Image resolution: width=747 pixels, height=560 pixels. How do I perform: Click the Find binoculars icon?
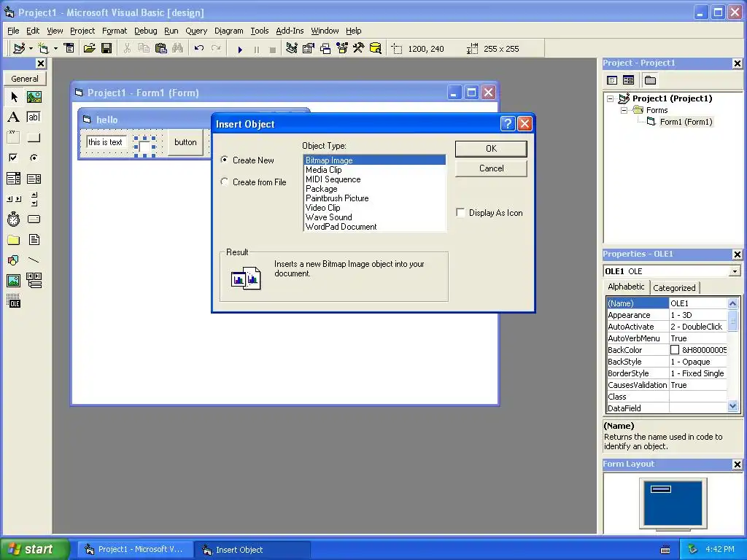(x=178, y=48)
